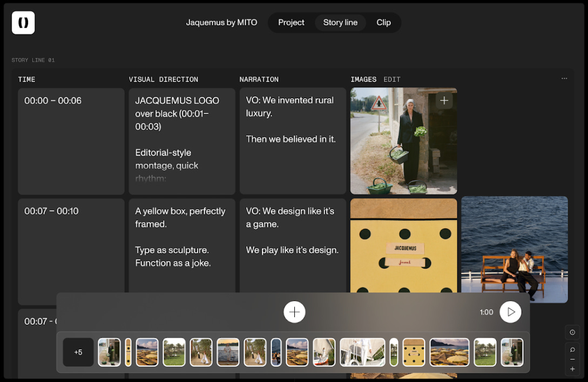The image size is (588, 382).
Task: Click the info circle icon at the right edge
Action: (572, 332)
